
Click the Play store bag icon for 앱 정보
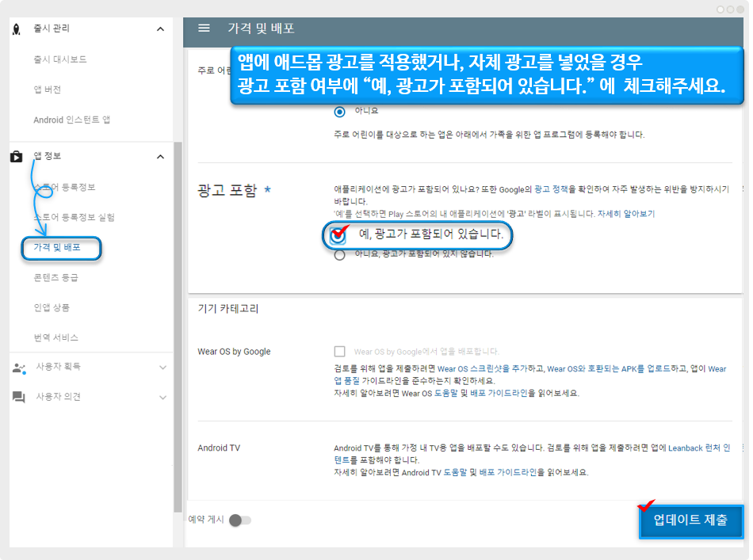(17, 156)
